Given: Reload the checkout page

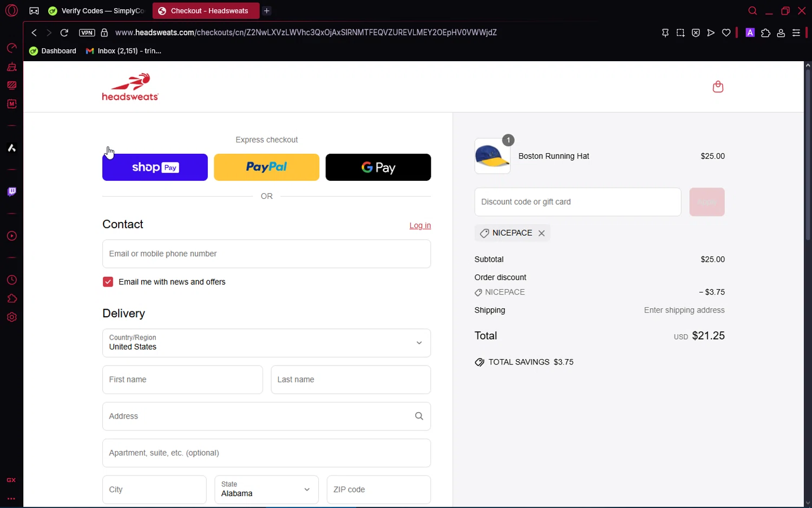Looking at the screenshot, I should (64, 33).
